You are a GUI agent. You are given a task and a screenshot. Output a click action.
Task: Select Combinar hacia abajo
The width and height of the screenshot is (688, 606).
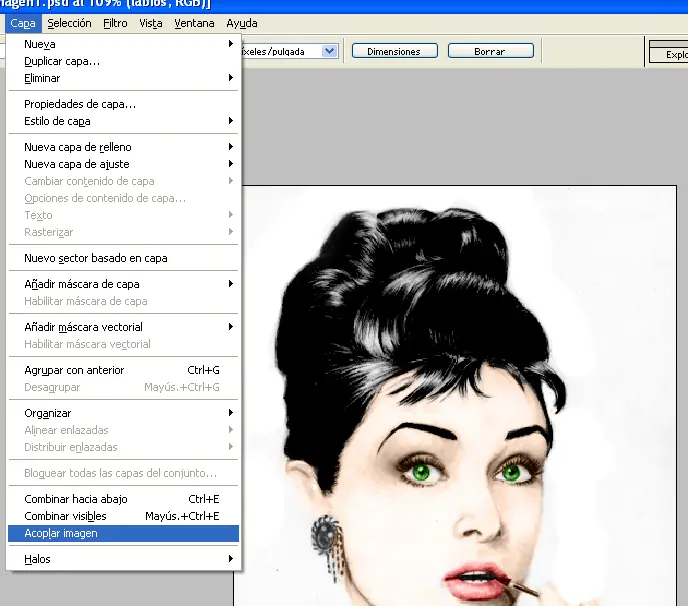(76, 499)
